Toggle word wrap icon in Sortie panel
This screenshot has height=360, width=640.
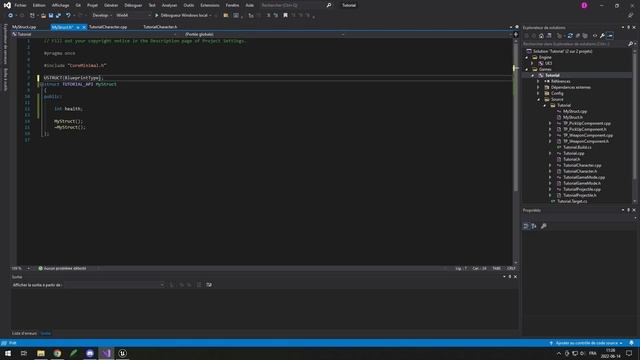pyautogui.click(x=209, y=285)
